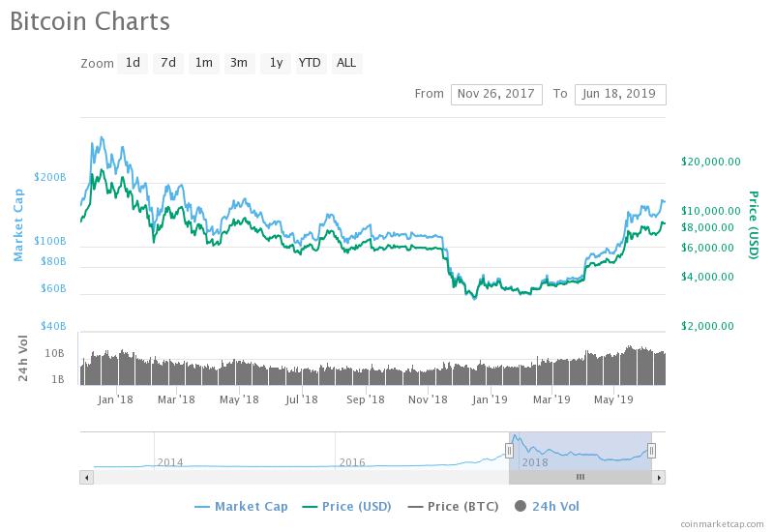Click the right range handle in navigator
Viewport: 774px width, 532px height.
click(x=651, y=450)
